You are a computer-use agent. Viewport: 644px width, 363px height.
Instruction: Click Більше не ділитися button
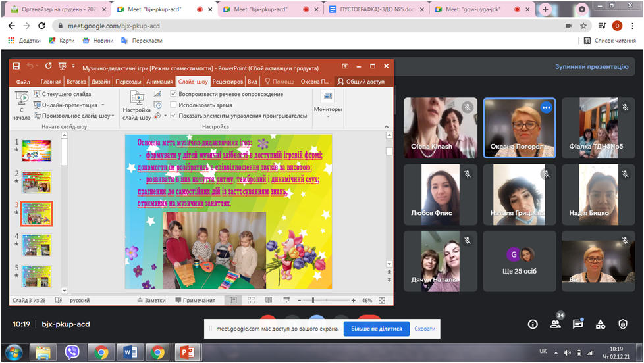pyautogui.click(x=376, y=329)
